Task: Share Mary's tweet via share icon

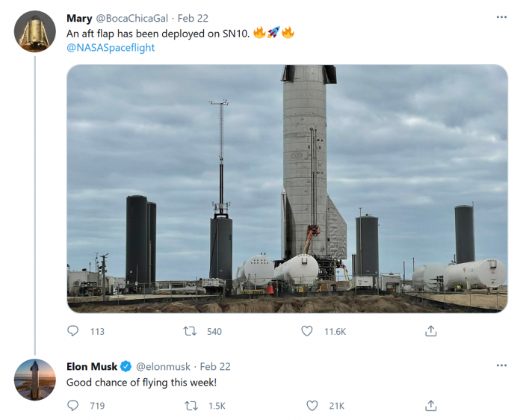Action: [430, 331]
